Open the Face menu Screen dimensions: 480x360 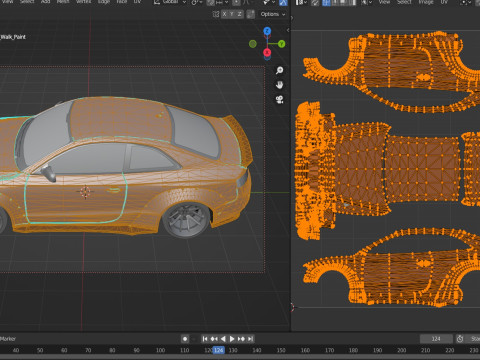[x=122, y=2]
